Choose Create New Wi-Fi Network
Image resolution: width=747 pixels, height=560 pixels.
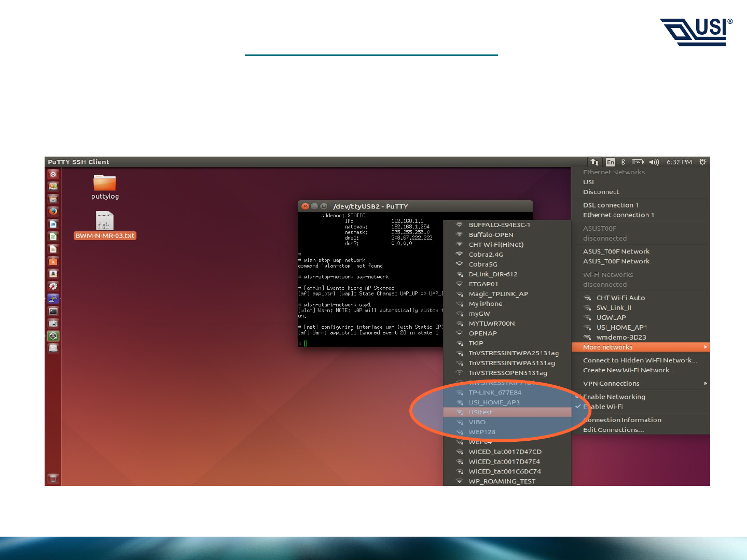pyautogui.click(x=641, y=370)
